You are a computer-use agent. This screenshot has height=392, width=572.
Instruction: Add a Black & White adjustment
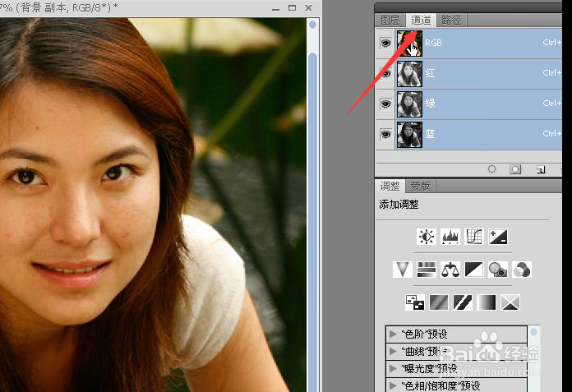474,270
